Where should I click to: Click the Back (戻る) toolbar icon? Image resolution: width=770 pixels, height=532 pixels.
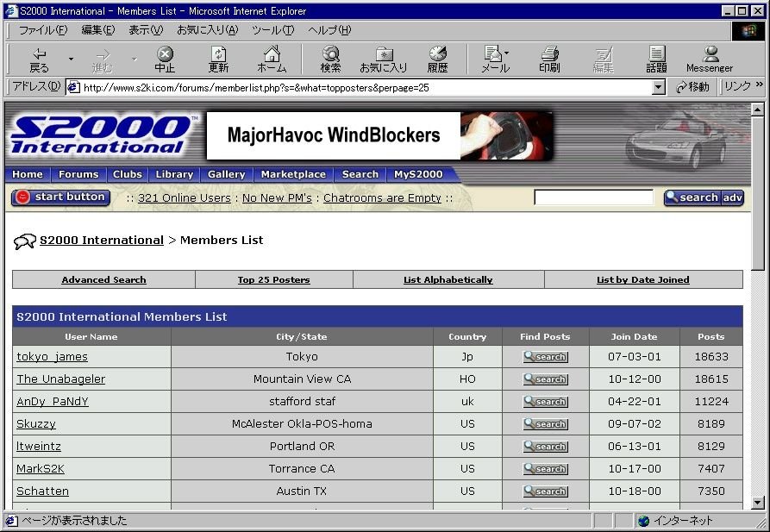39,59
